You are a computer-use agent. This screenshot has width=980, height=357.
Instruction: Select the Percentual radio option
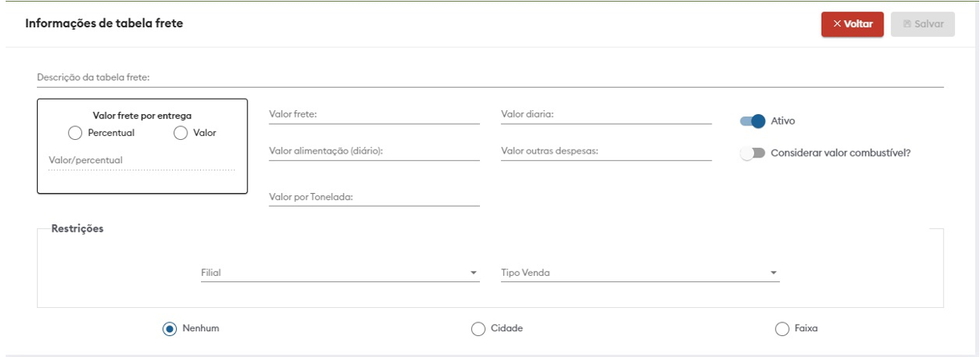(x=76, y=133)
